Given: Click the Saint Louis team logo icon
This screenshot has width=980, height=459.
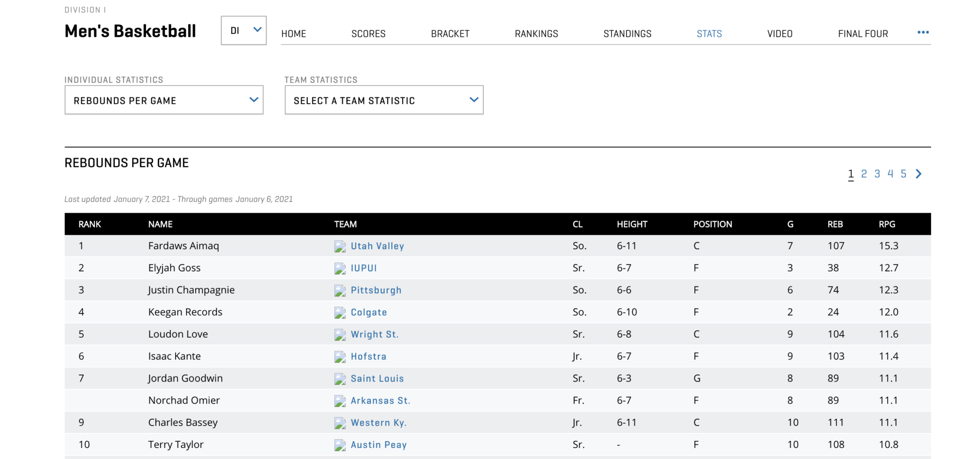Looking at the screenshot, I should pyautogui.click(x=340, y=378).
